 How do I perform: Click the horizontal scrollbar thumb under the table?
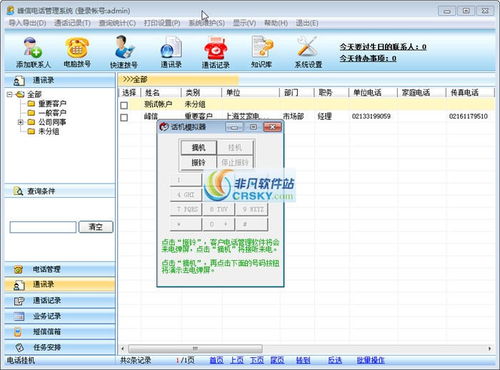coord(195,349)
